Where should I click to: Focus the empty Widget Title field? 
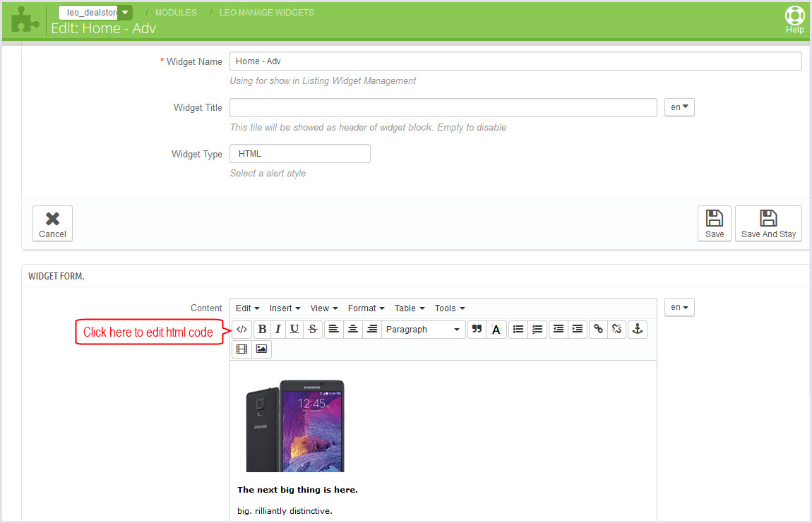(443, 107)
